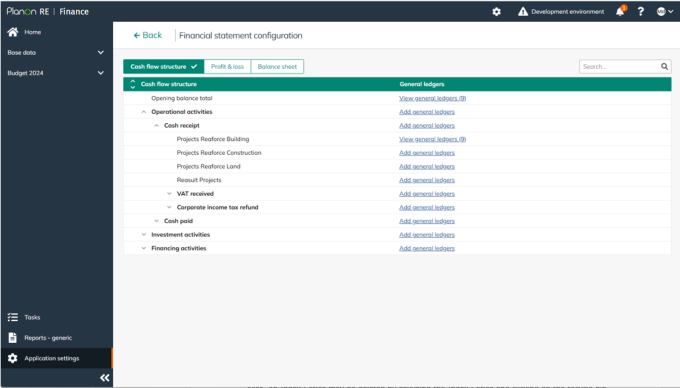Click the Development environment label
This screenshot has height=388, width=680.
567,12
